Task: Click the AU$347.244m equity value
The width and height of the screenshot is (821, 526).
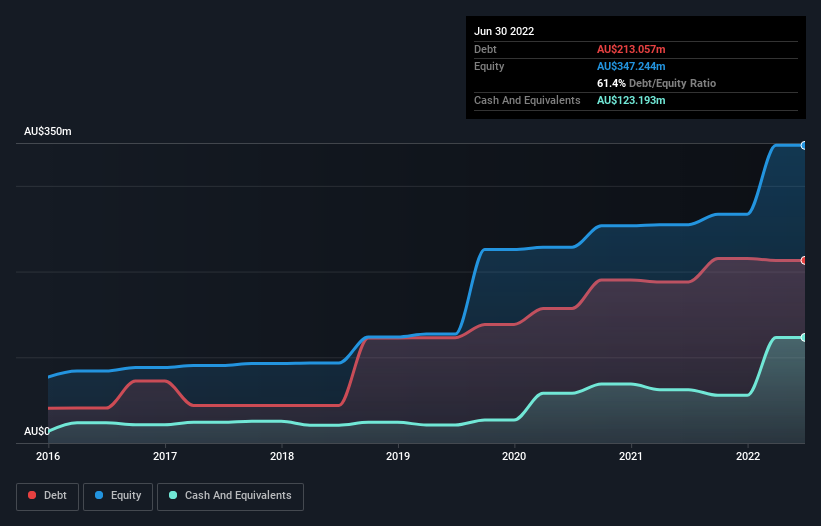Action: pos(631,66)
